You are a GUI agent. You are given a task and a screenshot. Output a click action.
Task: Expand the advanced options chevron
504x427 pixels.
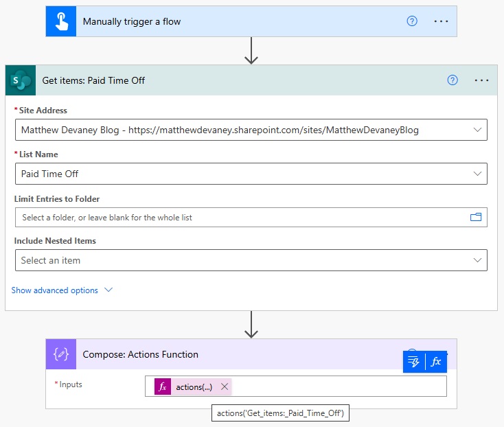coord(108,290)
